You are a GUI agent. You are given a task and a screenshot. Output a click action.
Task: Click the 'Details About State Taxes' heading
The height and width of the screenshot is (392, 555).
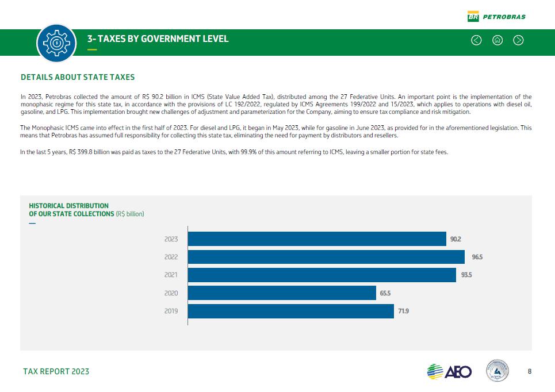coord(78,77)
